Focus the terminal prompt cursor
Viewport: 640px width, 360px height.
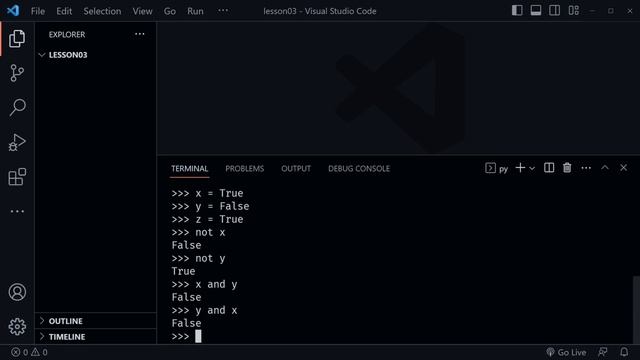pos(198,336)
